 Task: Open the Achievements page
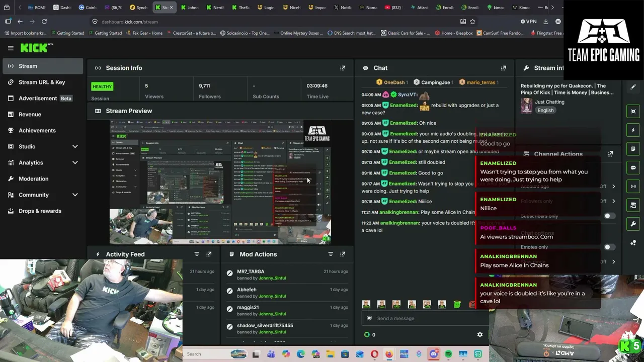(43, 130)
